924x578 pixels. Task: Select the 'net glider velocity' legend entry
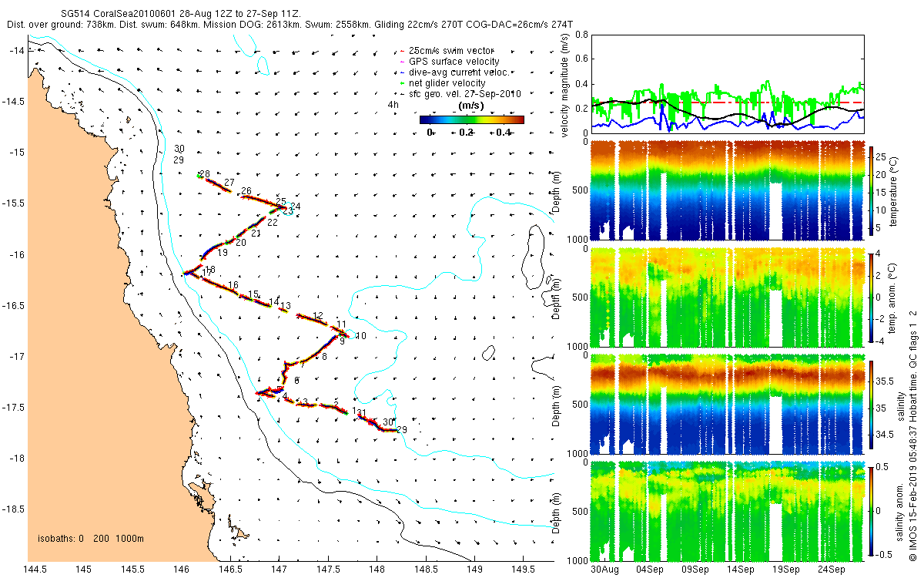[443, 82]
